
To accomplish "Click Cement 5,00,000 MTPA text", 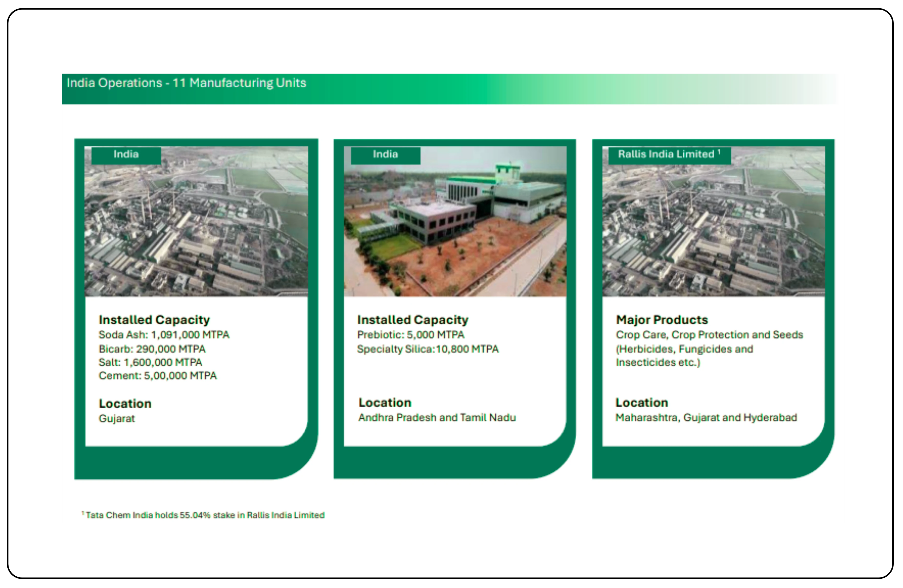I will point(157,376).
